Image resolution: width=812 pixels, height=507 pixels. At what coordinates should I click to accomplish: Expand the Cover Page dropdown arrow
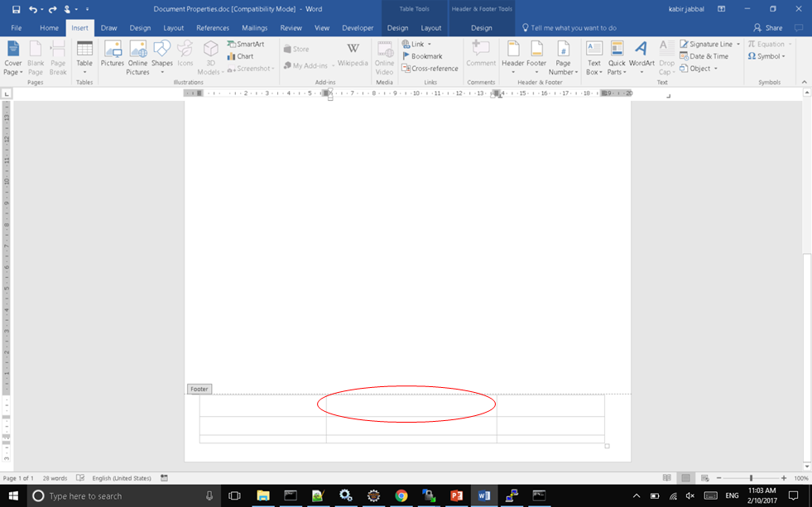[22, 73]
